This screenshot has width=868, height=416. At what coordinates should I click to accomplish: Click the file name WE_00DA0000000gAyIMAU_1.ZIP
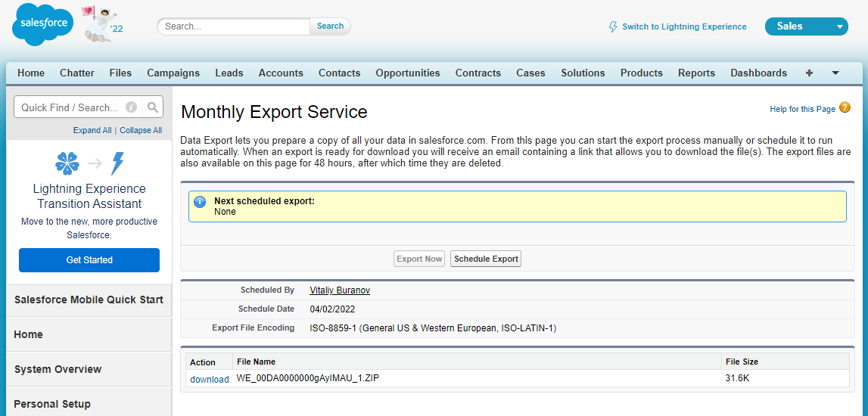click(x=308, y=378)
